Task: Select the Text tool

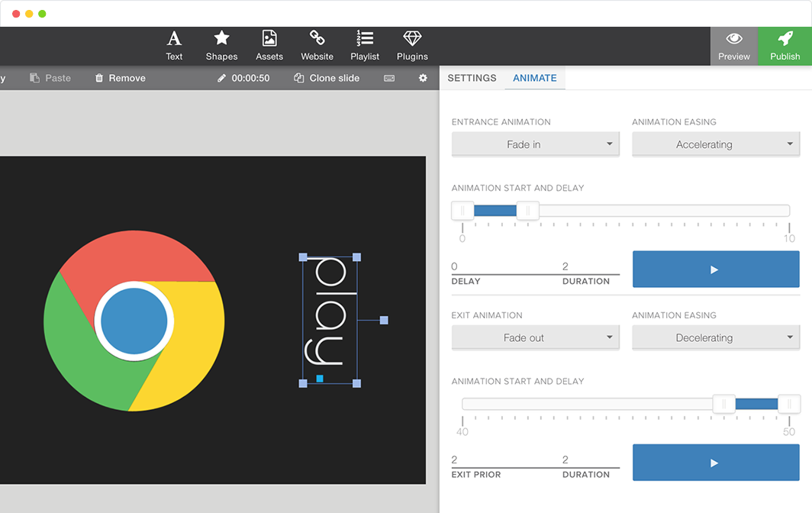Action: pyautogui.click(x=174, y=46)
